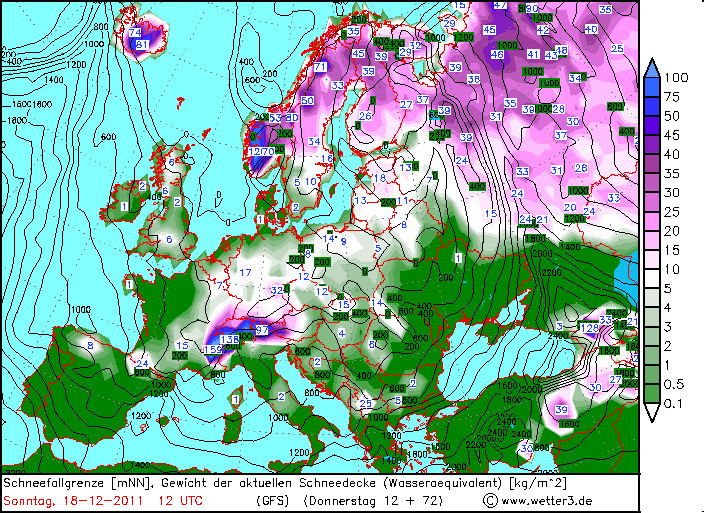The image size is (704, 513).
Task: Pick the green legend swatch between 0.1 and 0.5
Action: coord(651,392)
